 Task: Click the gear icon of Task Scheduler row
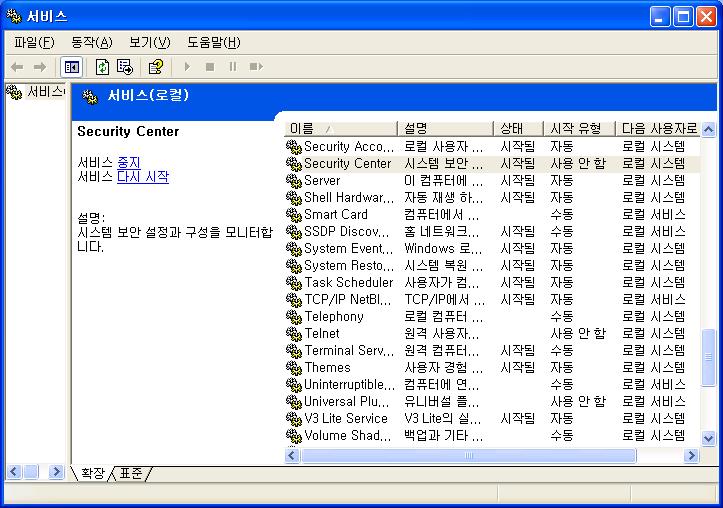point(294,283)
